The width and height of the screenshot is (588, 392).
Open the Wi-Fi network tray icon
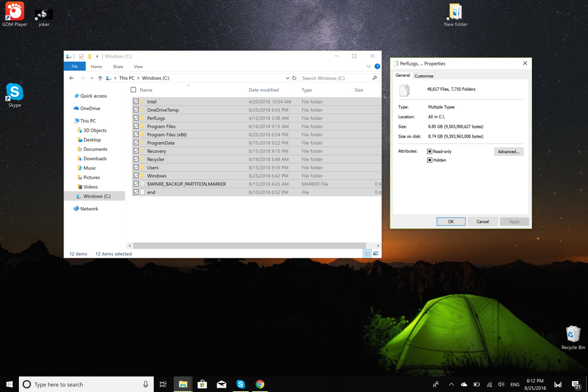pos(489,384)
